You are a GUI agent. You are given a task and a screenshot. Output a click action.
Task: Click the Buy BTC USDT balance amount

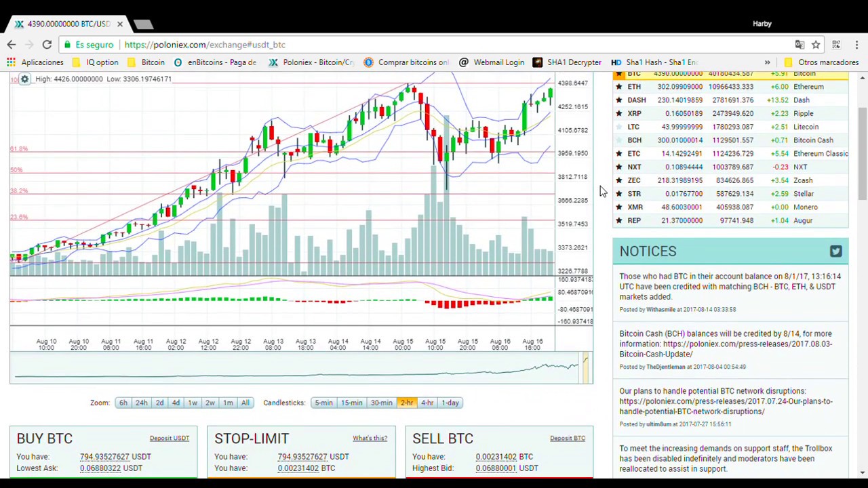point(104,457)
